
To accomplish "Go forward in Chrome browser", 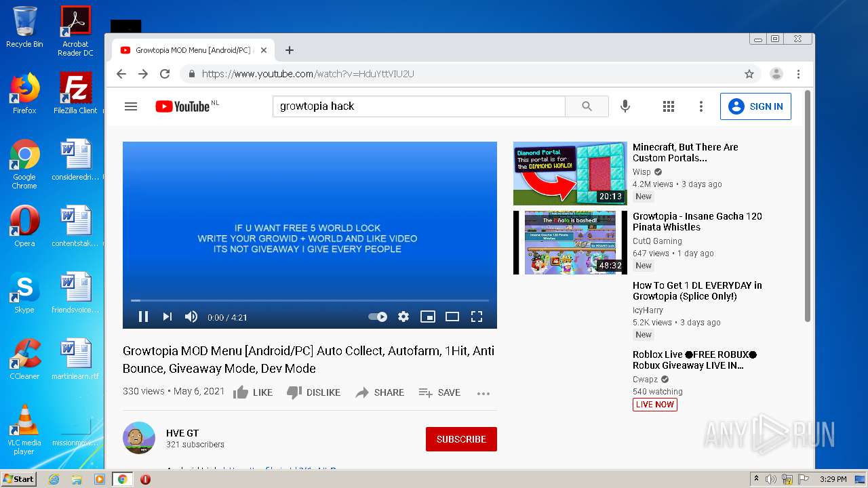I will coord(143,74).
